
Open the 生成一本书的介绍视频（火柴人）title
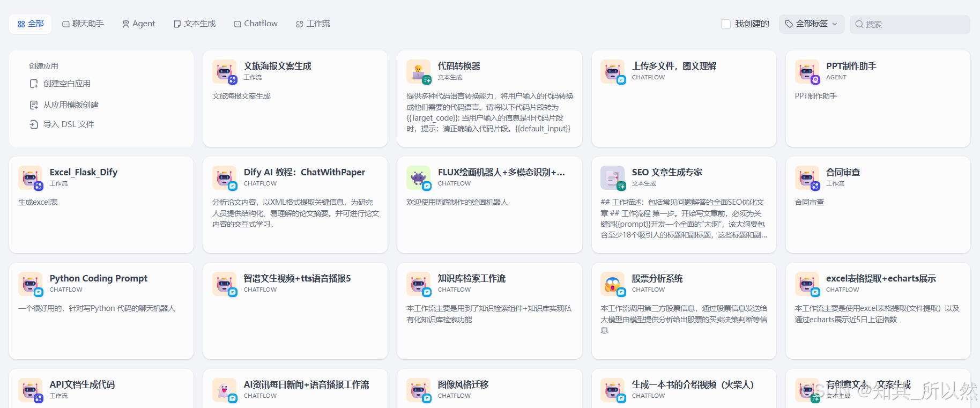[692, 384]
